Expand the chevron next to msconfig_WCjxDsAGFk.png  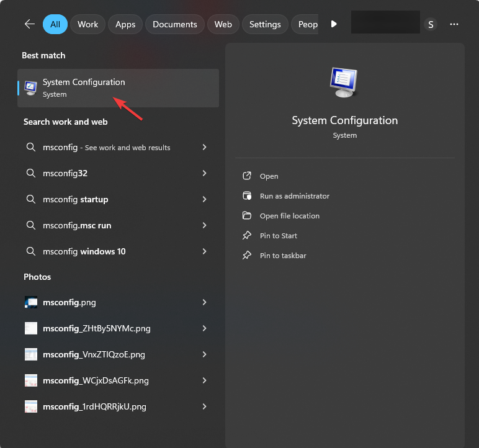[204, 380]
